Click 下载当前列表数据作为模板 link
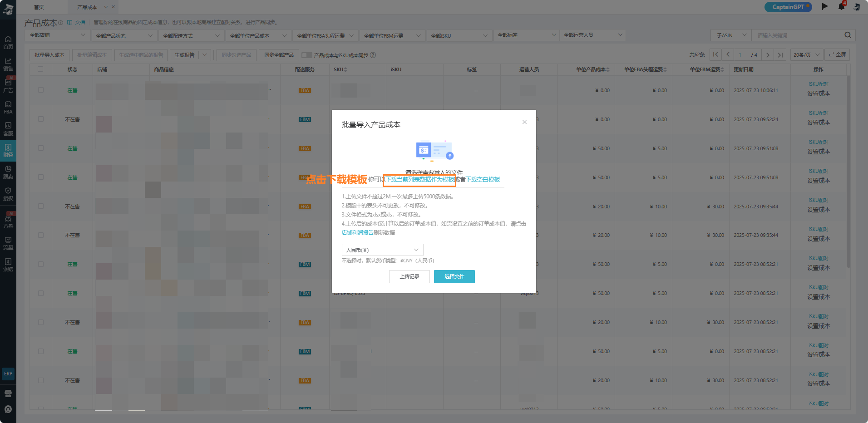Image resolution: width=868 pixels, height=423 pixels. [420, 180]
